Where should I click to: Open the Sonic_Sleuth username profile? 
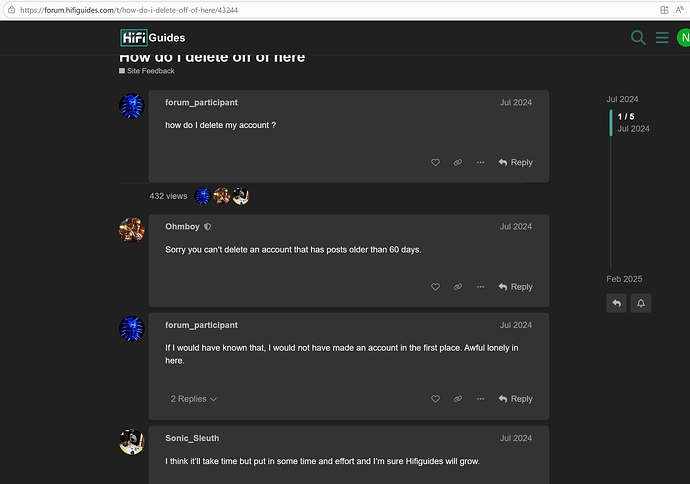point(194,438)
